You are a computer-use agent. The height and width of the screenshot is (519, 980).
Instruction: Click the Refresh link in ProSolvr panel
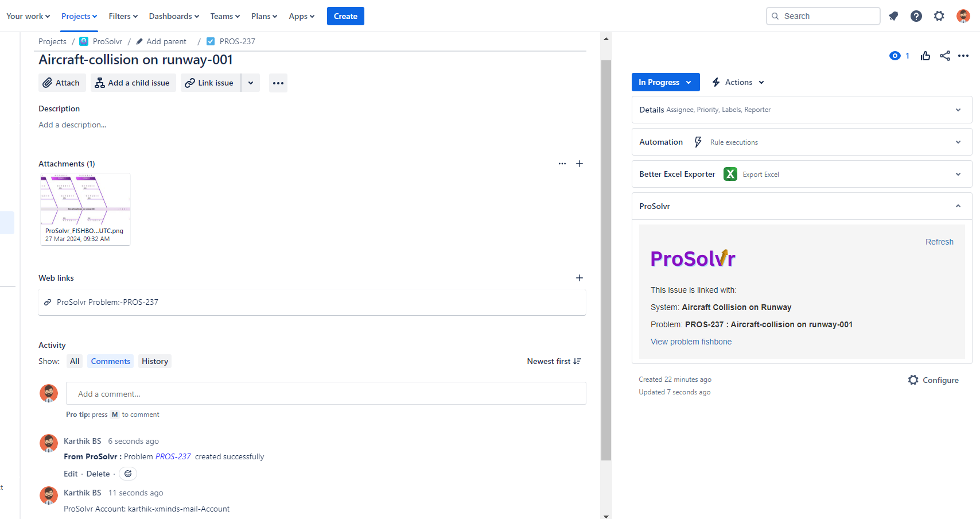939,242
